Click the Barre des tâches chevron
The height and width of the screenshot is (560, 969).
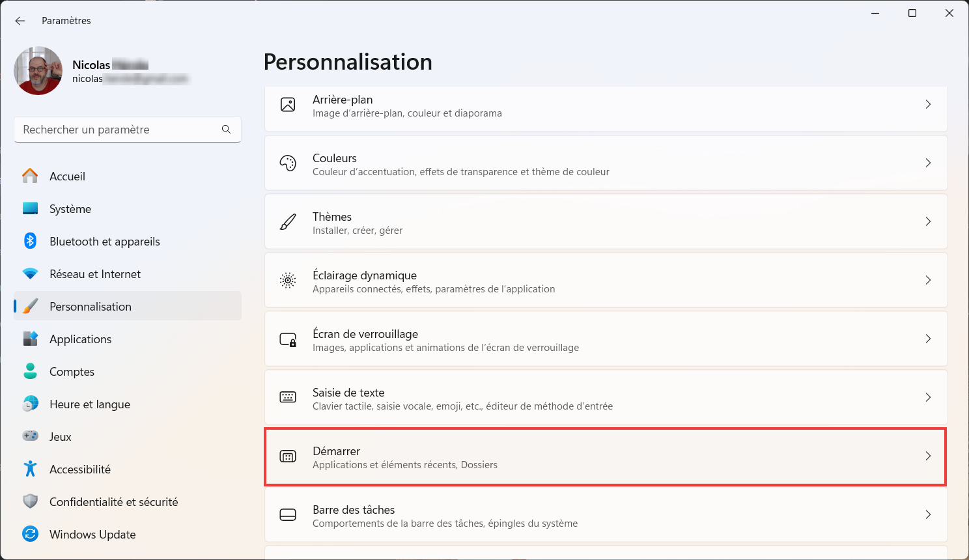(x=928, y=514)
